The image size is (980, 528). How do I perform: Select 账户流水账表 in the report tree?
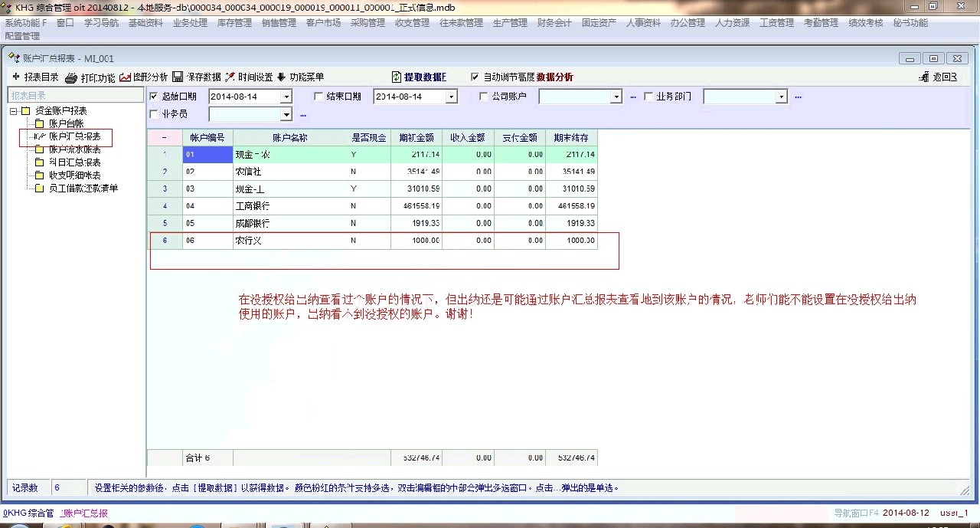point(74,149)
